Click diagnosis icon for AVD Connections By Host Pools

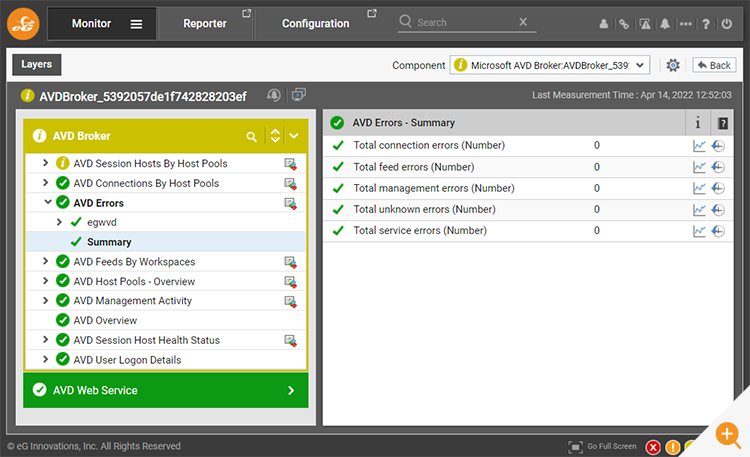(290, 184)
